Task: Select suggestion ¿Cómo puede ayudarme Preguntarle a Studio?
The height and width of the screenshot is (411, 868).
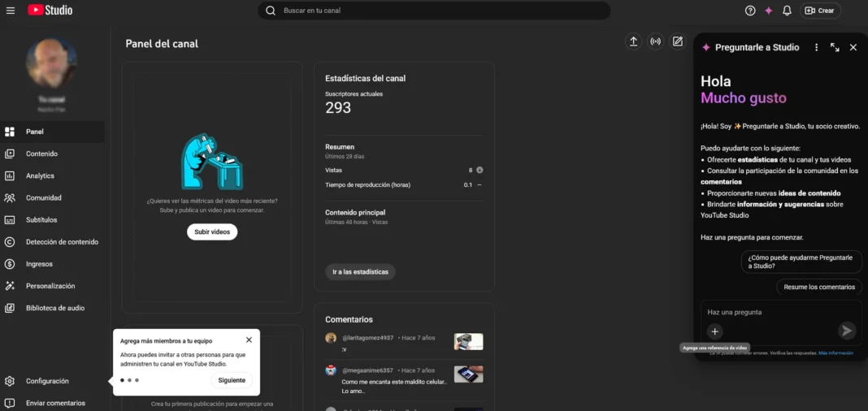Action: (x=801, y=262)
